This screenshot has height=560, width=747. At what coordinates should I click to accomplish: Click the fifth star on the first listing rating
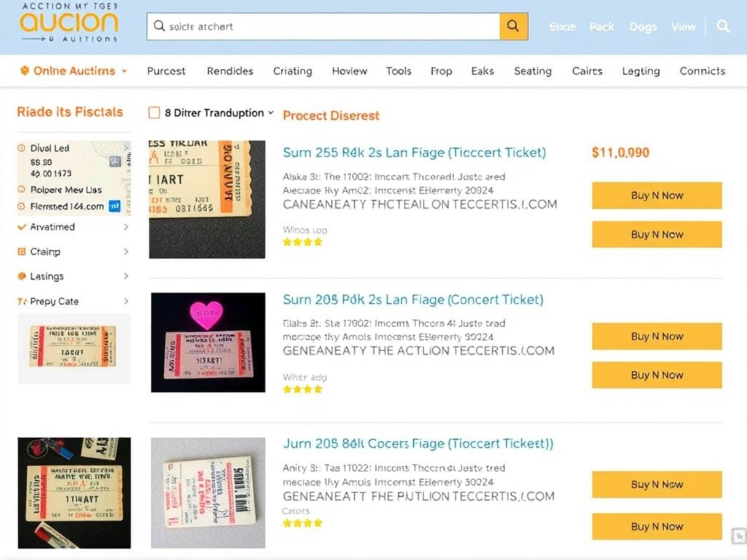coord(327,241)
